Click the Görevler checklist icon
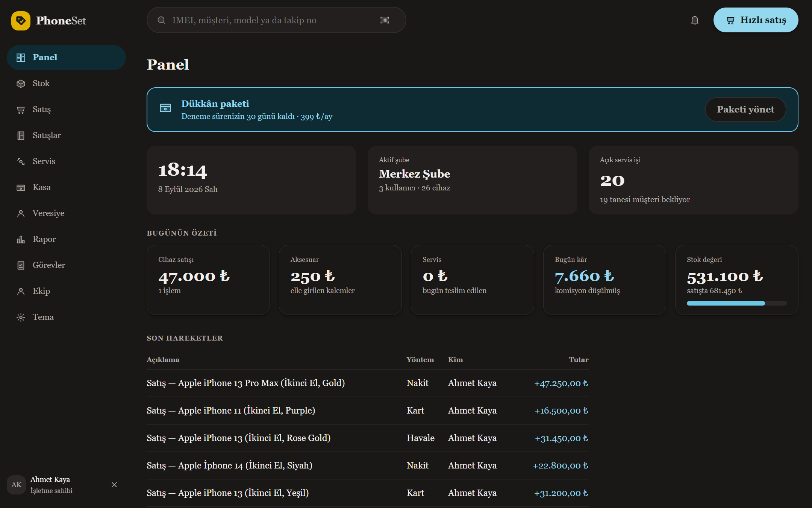 point(21,265)
